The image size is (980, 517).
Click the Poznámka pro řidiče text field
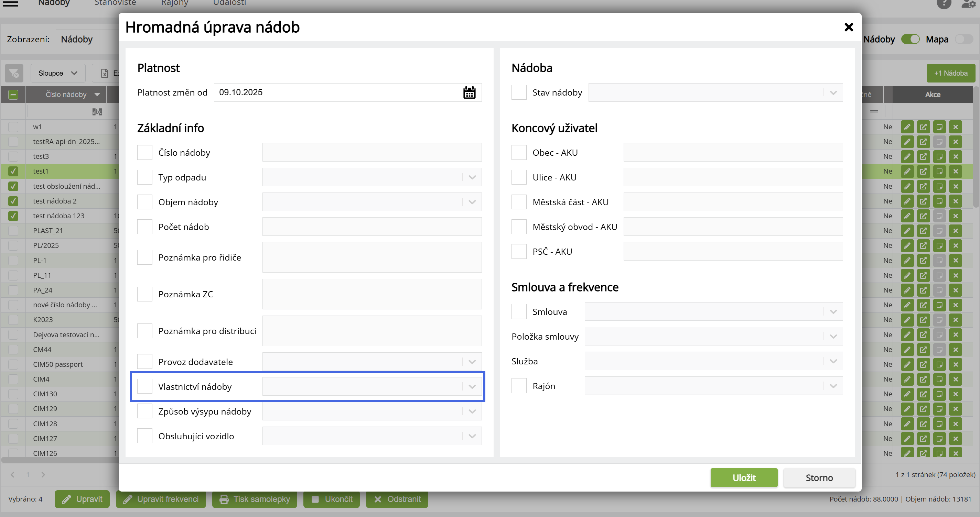(x=372, y=257)
